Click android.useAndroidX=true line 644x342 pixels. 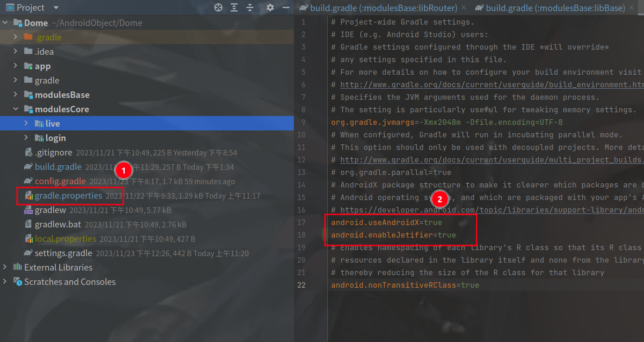(387, 222)
